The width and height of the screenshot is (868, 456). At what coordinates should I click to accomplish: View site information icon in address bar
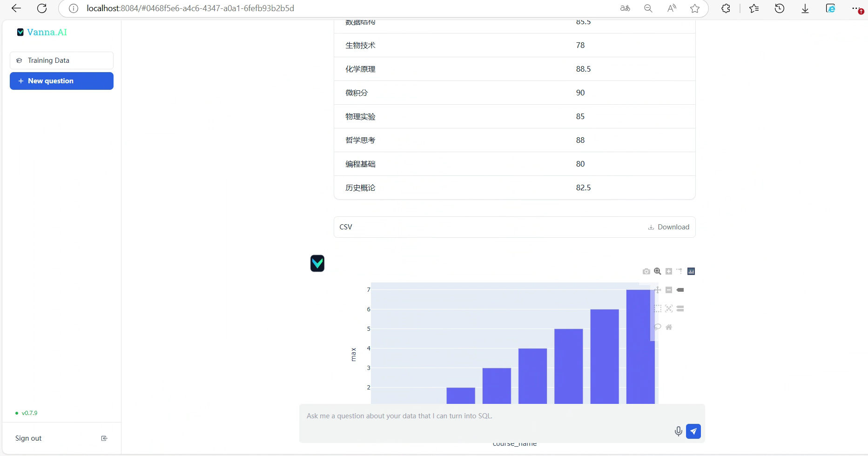[x=74, y=8]
